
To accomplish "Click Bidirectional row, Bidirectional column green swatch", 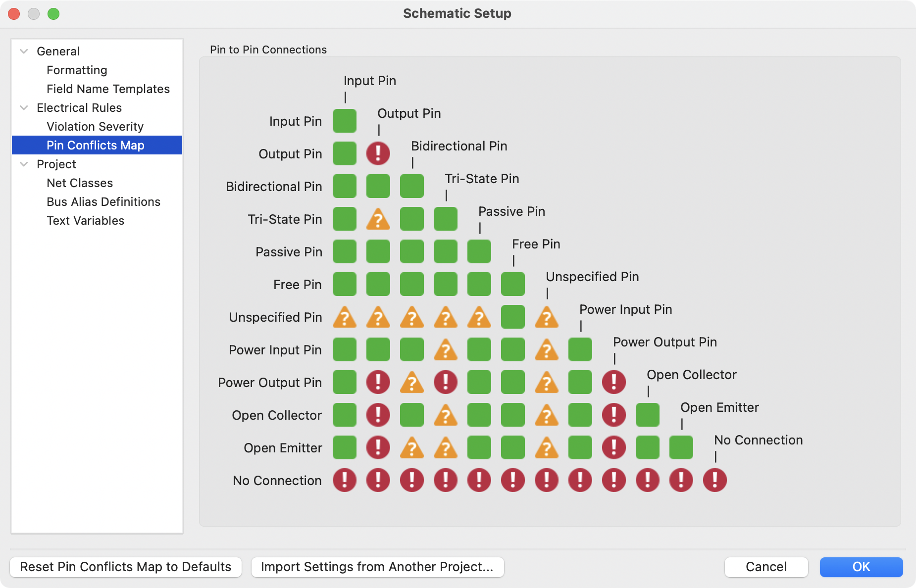I will tap(411, 186).
